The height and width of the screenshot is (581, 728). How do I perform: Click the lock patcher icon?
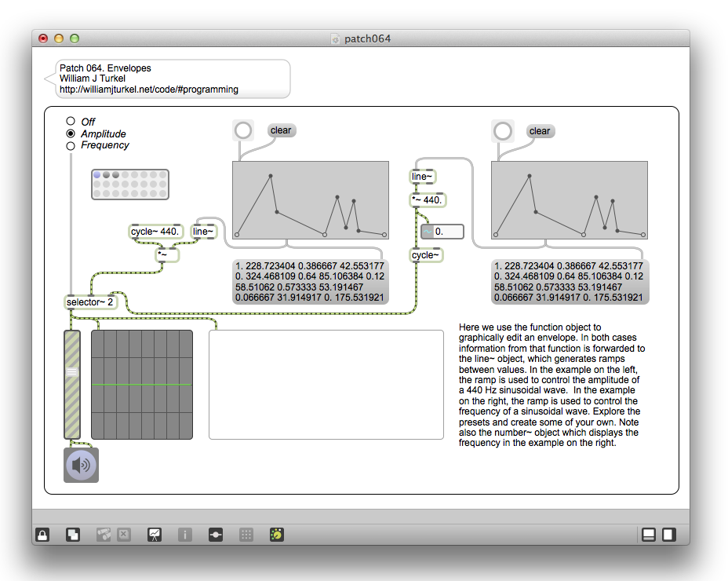(42, 535)
